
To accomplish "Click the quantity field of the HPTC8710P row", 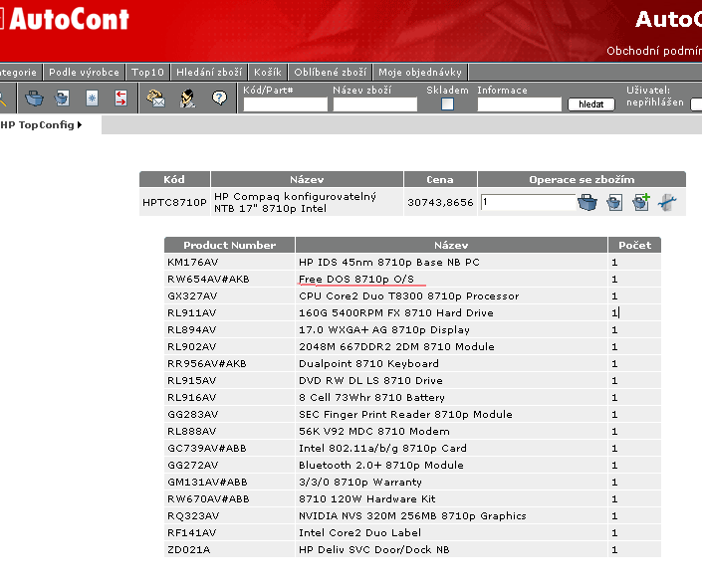I will pyautogui.click(x=528, y=202).
